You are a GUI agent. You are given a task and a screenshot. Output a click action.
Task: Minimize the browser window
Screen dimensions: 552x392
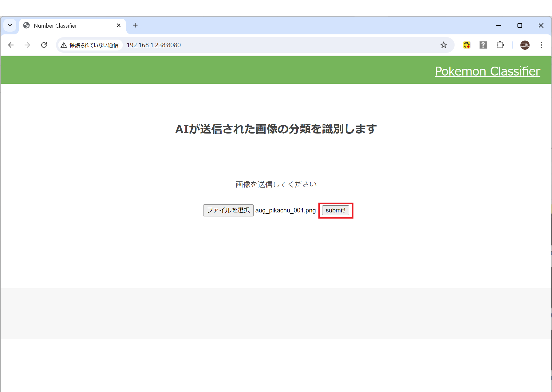point(499,25)
